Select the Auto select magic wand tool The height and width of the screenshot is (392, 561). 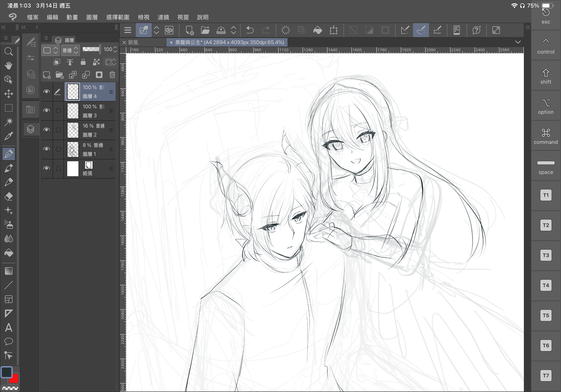point(8,122)
